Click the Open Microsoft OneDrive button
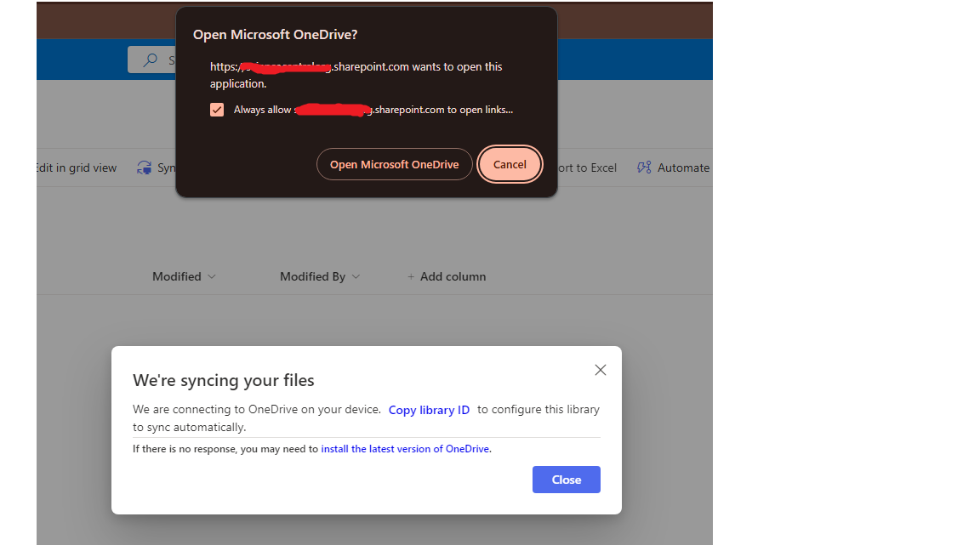This screenshot has width=980, height=551. [x=395, y=164]
